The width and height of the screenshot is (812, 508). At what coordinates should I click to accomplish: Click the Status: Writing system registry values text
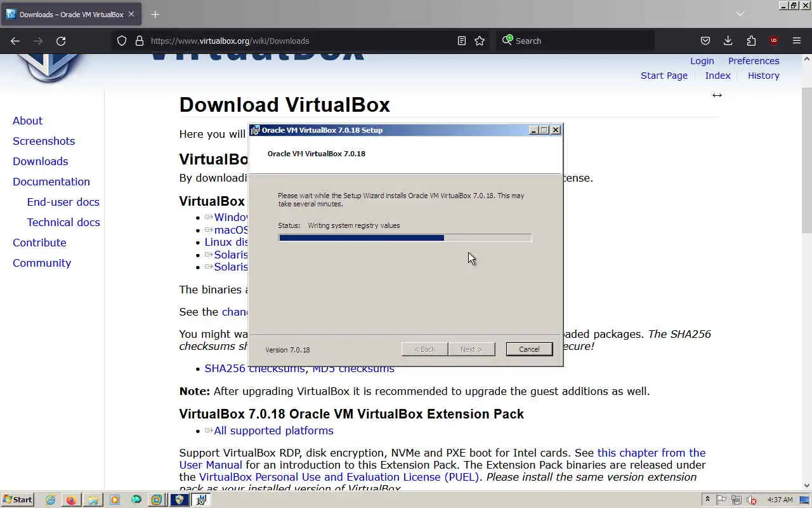pos(339,225)
